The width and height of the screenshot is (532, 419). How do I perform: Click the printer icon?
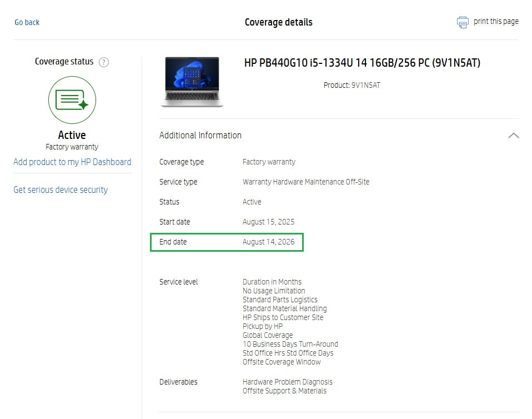[x=463, y=22]
